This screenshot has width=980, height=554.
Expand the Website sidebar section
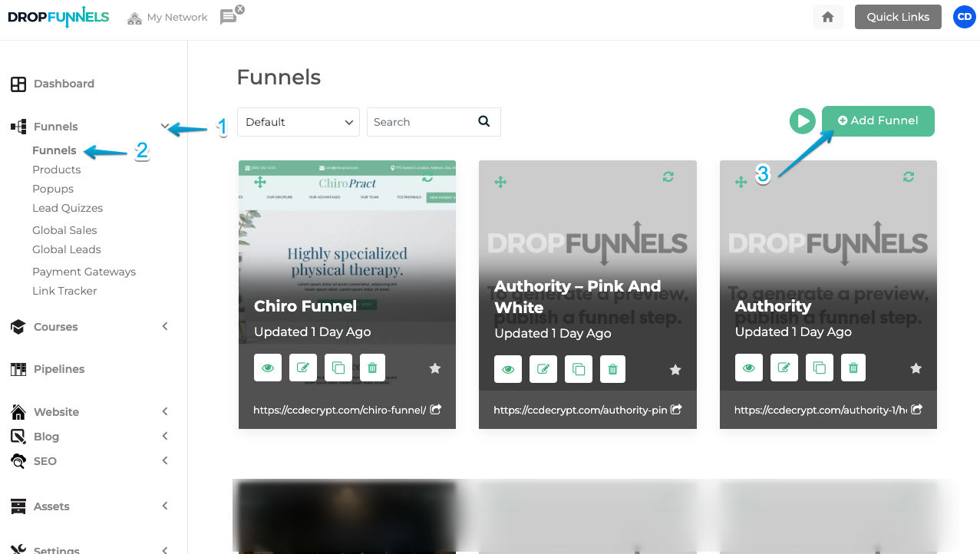point(164,411)
